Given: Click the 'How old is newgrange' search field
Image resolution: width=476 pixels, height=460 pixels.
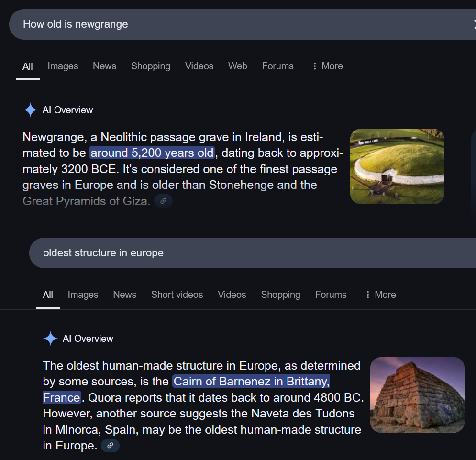Looking at the screenshot, I should [x=243, y=24].
